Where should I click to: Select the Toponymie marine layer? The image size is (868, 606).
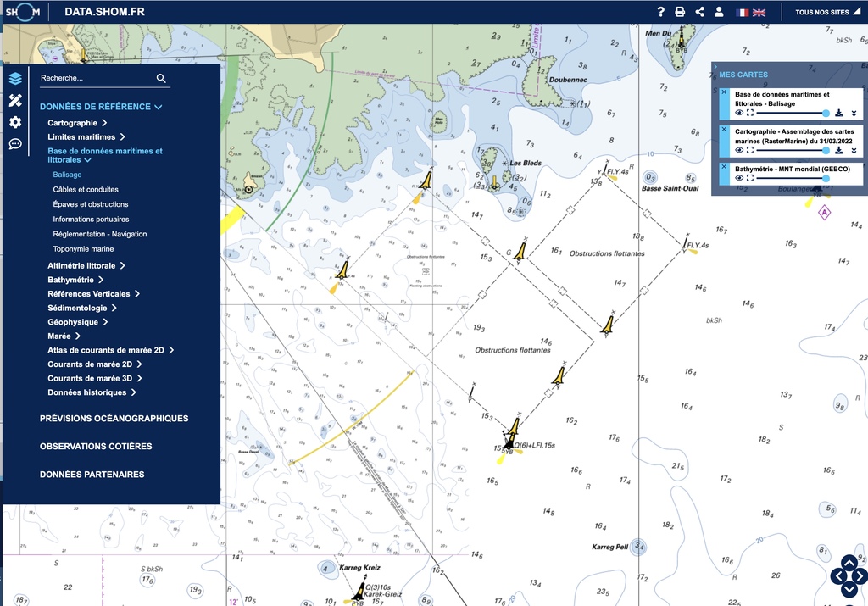[84, 249]
